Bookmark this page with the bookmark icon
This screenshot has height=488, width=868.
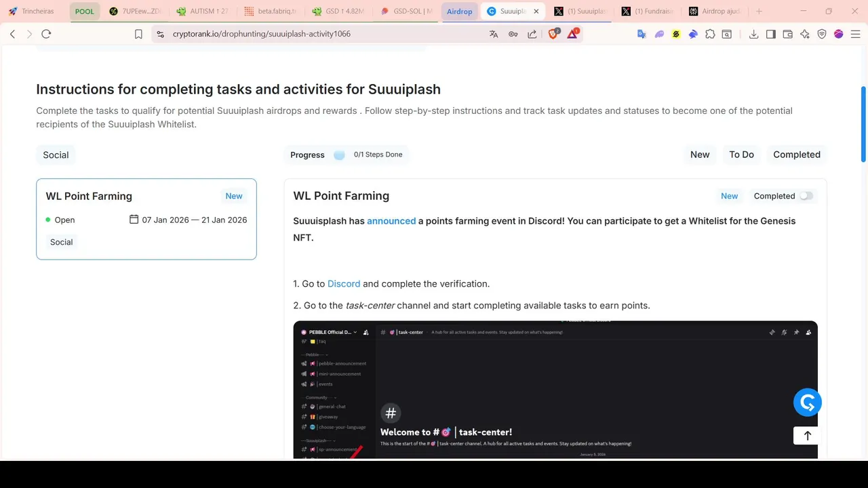tap(138, 34)
